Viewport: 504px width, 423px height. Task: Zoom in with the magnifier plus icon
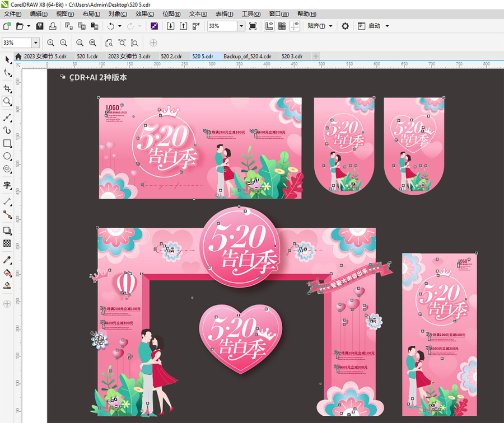[x=50, y=43]
